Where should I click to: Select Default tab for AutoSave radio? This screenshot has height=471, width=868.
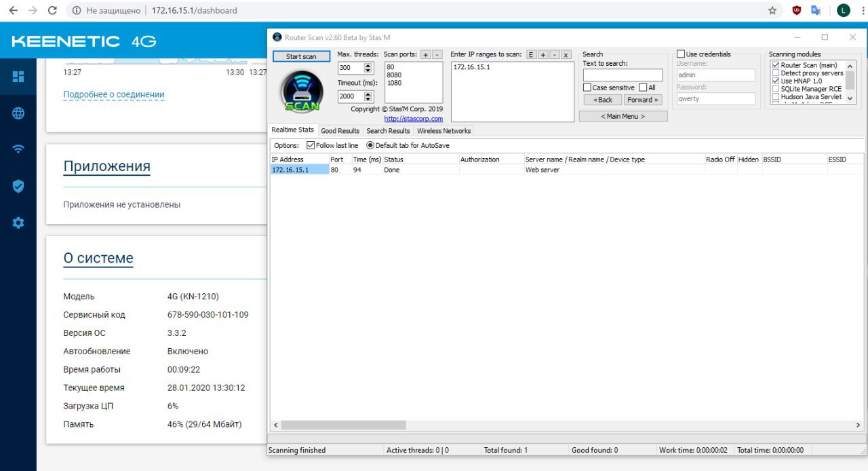[x=370, y=145]
